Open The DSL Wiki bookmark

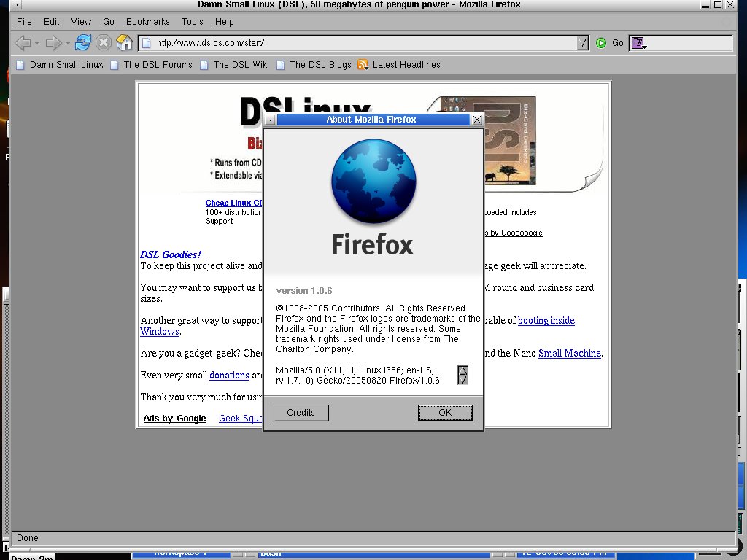pos(235,64)
